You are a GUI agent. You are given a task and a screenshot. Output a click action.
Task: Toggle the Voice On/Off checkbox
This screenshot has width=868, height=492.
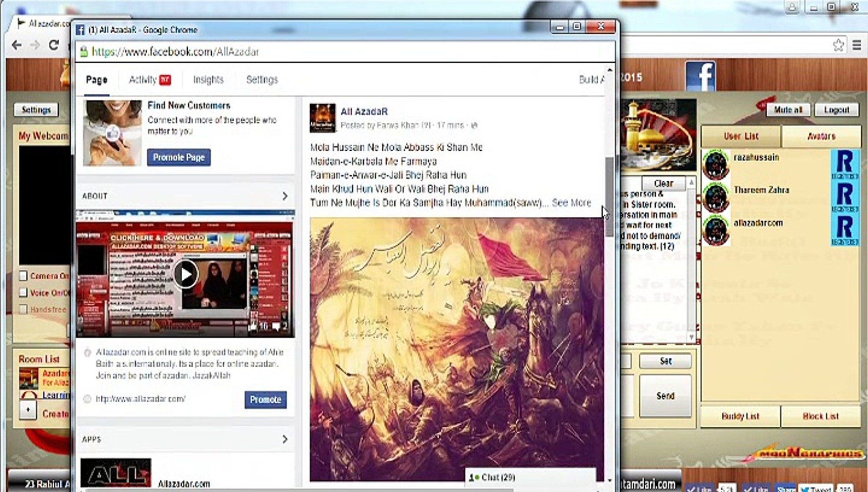point(24,293)
